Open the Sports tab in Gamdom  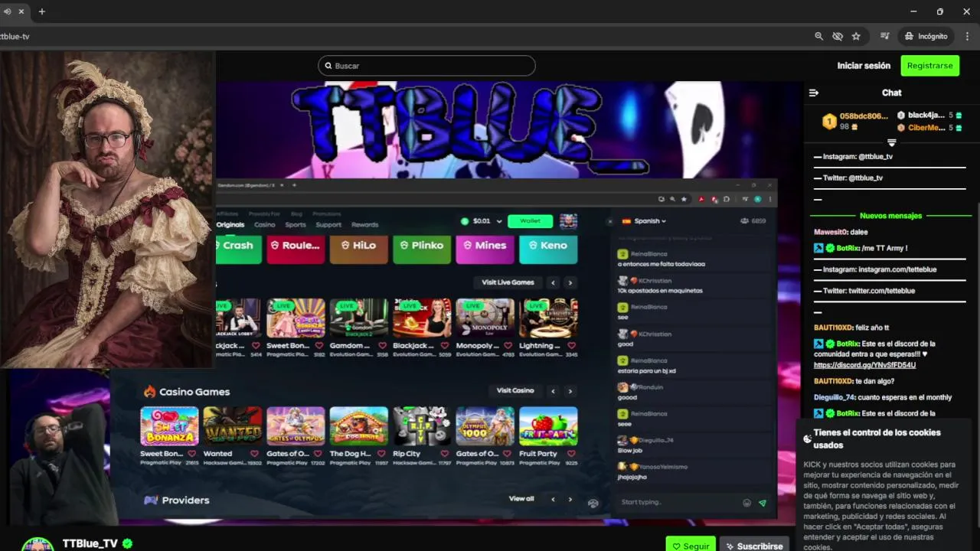(295, 225)
